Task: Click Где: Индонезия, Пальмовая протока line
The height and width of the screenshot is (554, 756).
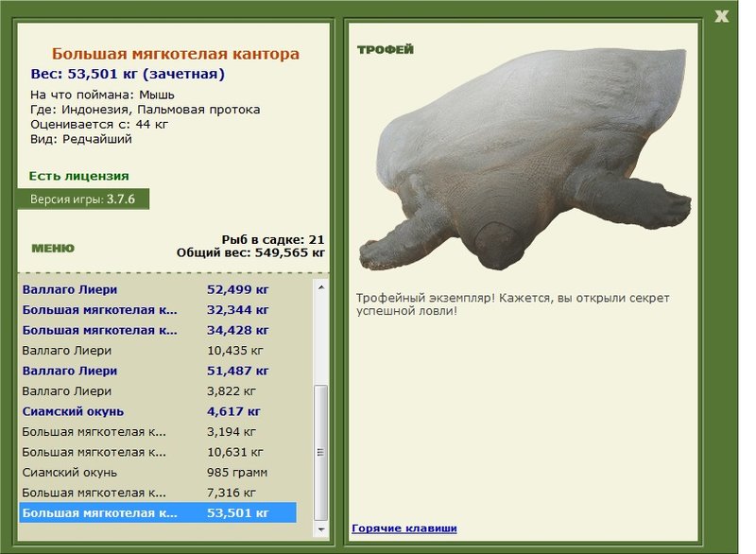Action: tap(146, 110)
